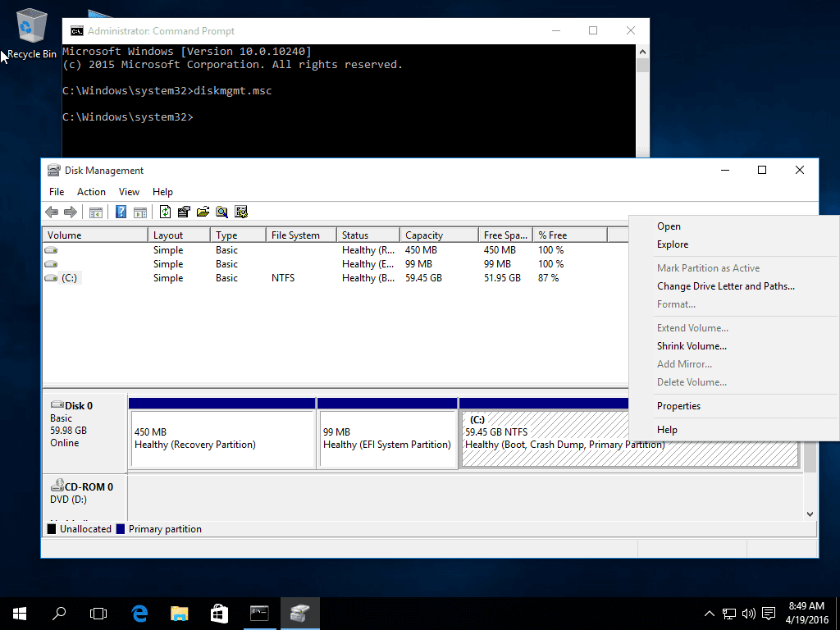Select Shrink Volume from context menu
The width and height of the screenshot is (840, 630).
(734, 346)
